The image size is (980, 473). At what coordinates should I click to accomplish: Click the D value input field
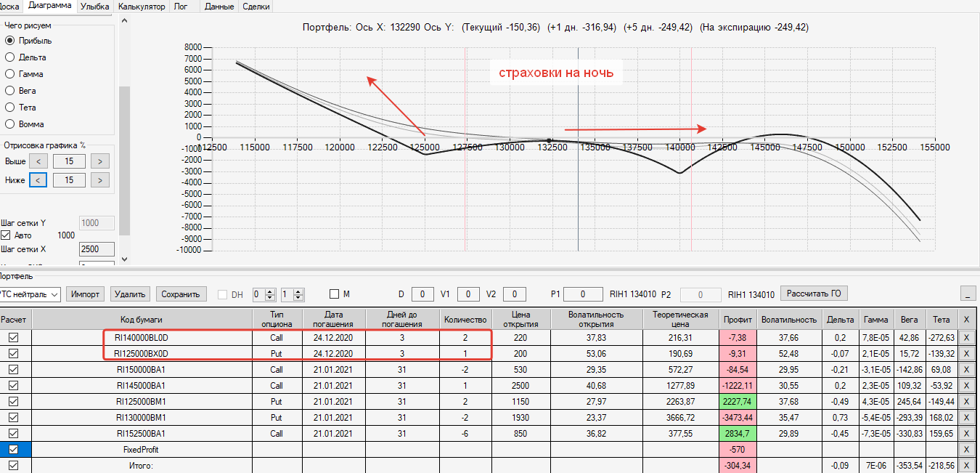(422, 294)
